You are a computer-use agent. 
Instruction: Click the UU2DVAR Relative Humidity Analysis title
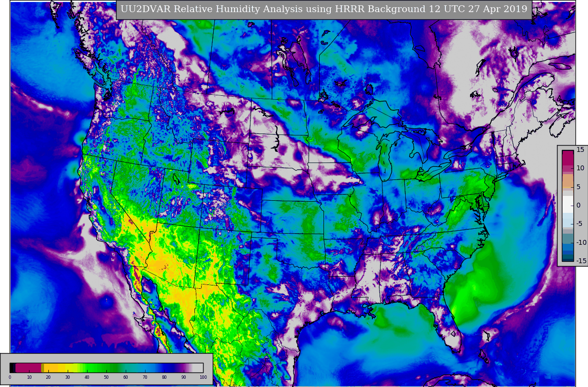point(323,9)
